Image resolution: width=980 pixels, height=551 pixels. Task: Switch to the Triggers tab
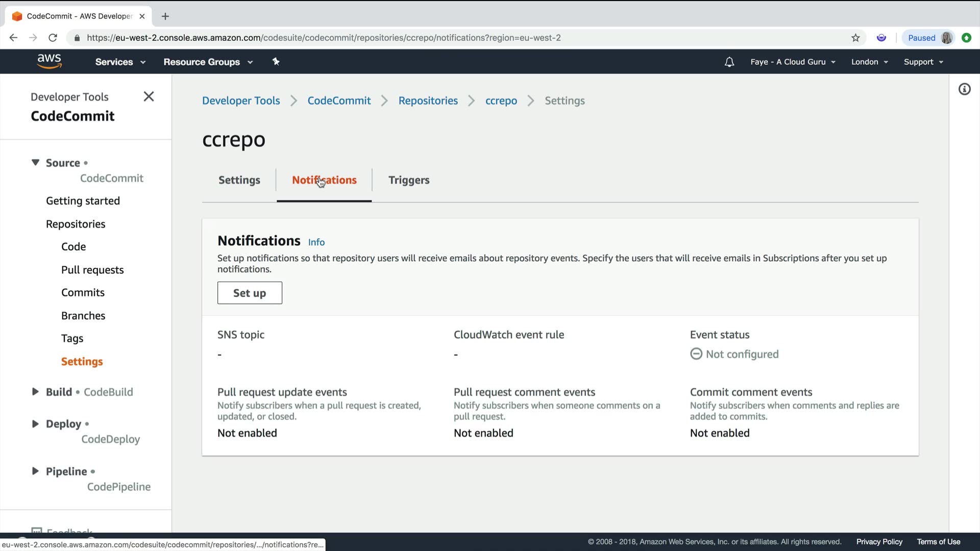(408, 180)
